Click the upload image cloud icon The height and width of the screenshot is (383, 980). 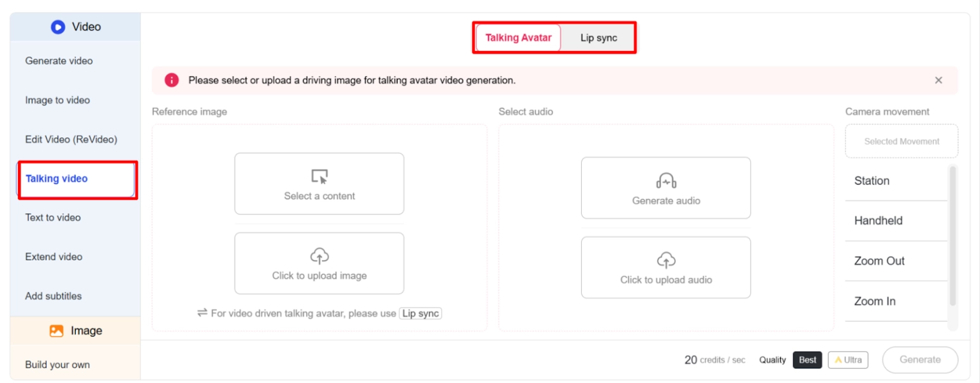point(319,255)
